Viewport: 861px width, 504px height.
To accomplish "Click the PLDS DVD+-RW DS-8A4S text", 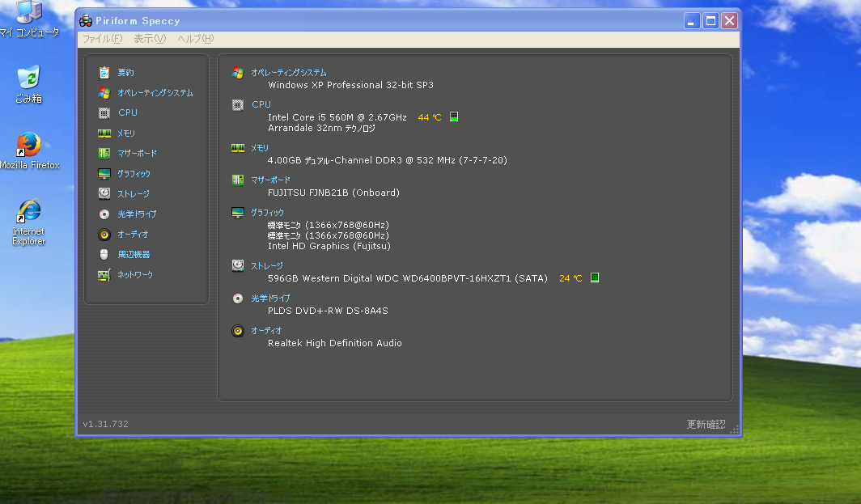I will [328, 311].
